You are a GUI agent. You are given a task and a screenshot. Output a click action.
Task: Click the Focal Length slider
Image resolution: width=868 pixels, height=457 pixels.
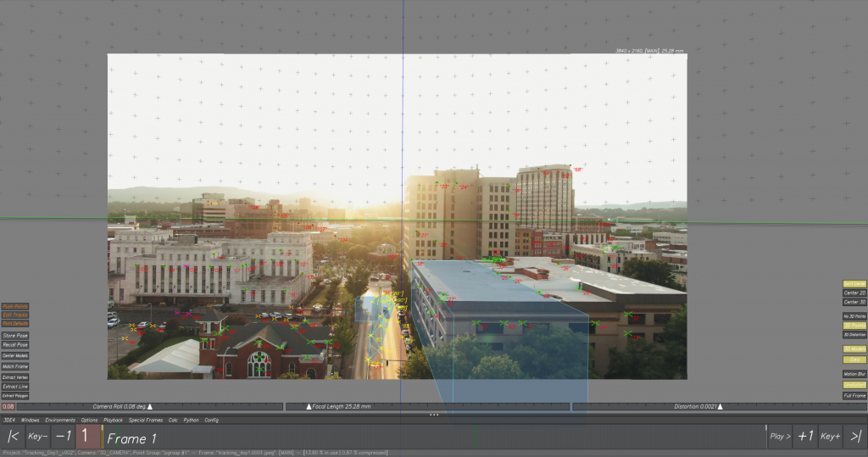click(x=426, y=407)
